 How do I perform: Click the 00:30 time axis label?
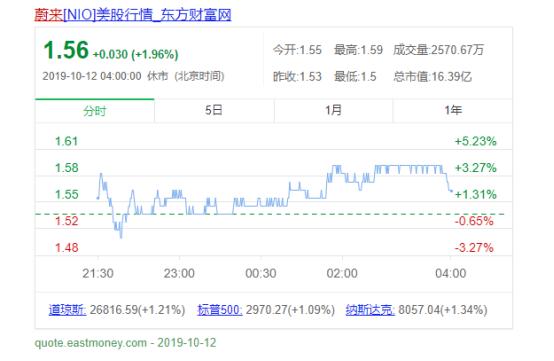click(x=261, y=273)
